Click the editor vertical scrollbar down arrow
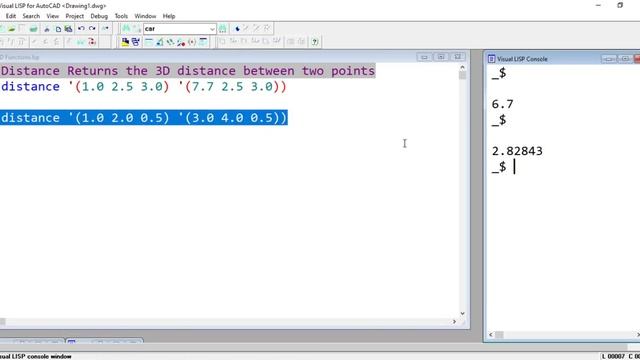Image resolution: width=640 pixels, height=360 pixels. click(x=462, y=313)
